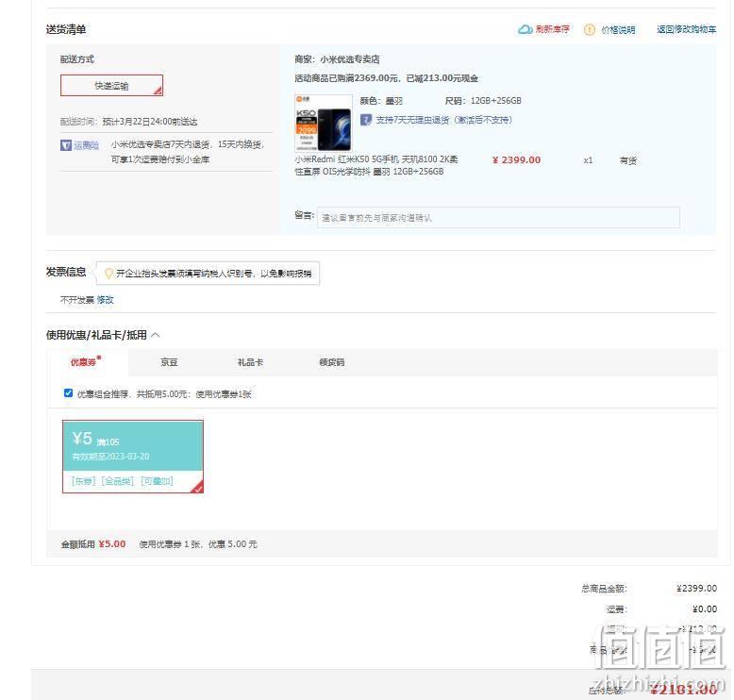This screenshot has height=700, width=734.
Task: Click the invoice tip lightbulb icon
Action: tap(108, 273)
